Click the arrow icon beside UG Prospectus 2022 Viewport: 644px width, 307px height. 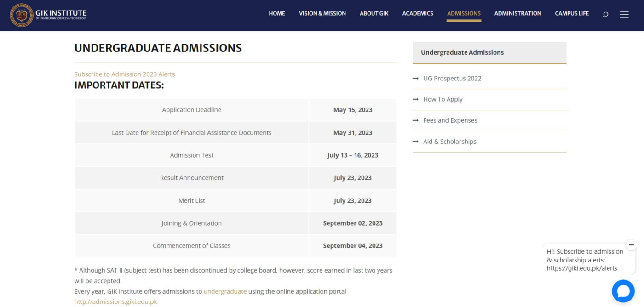pos(415,78)
